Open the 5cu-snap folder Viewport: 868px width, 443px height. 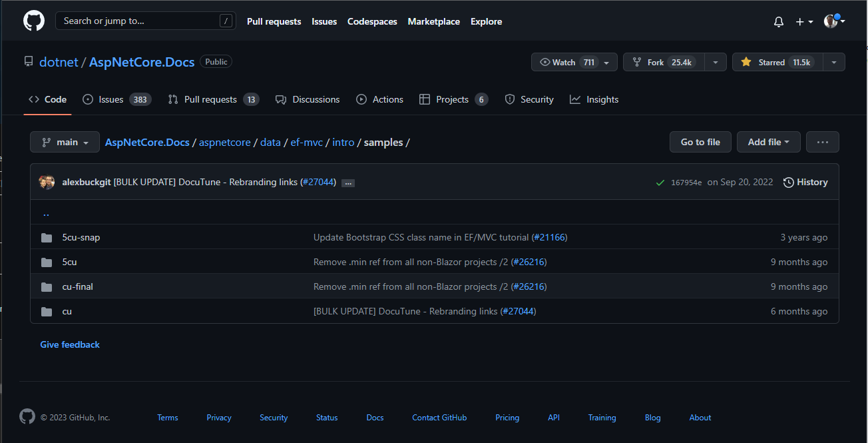pyautogui.click(x=81, y=237)
